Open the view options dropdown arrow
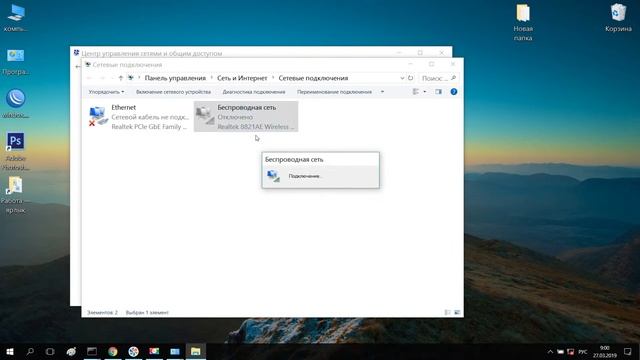The image size is (640, 360). click(x=424, y=92)
